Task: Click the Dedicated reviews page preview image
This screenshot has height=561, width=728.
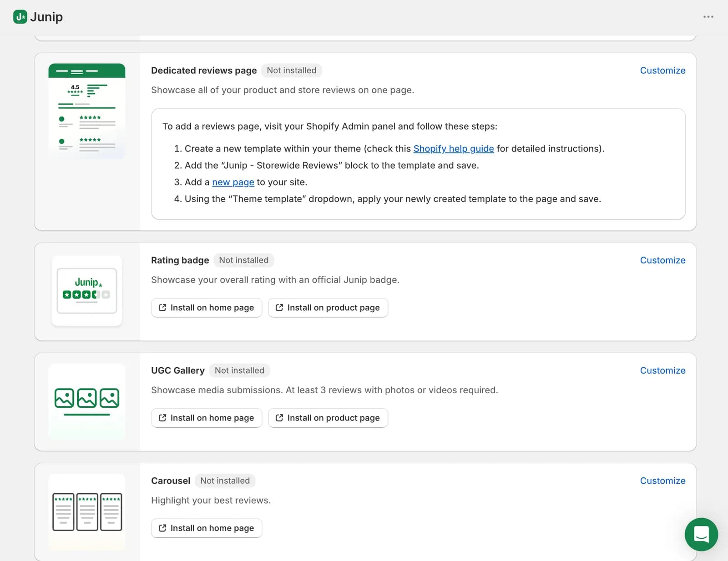Action: 87,111
